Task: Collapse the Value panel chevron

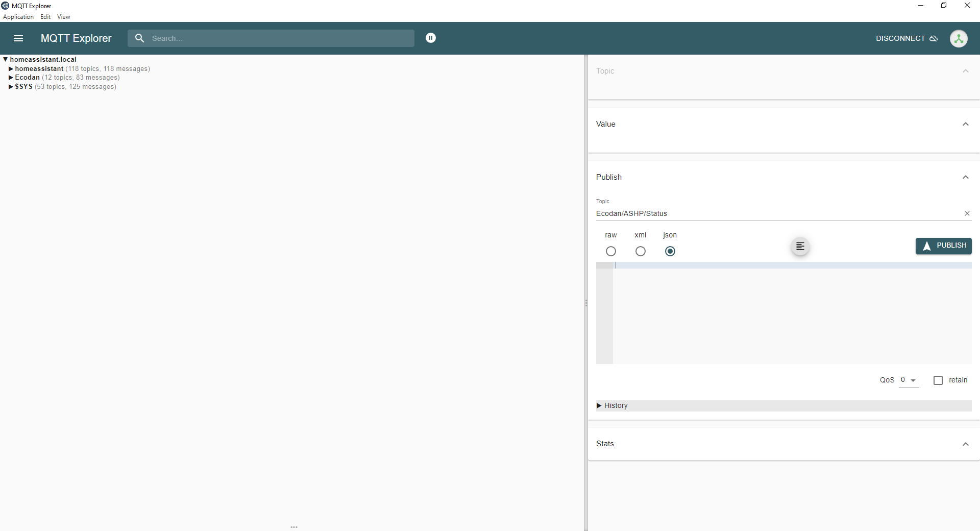Action: (965, 124)
